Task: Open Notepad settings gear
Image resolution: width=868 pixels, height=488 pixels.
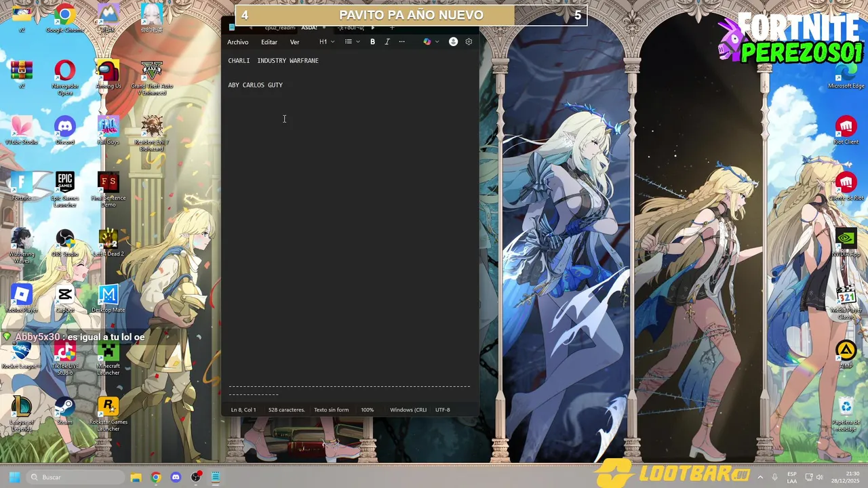Action: (469, 42)
